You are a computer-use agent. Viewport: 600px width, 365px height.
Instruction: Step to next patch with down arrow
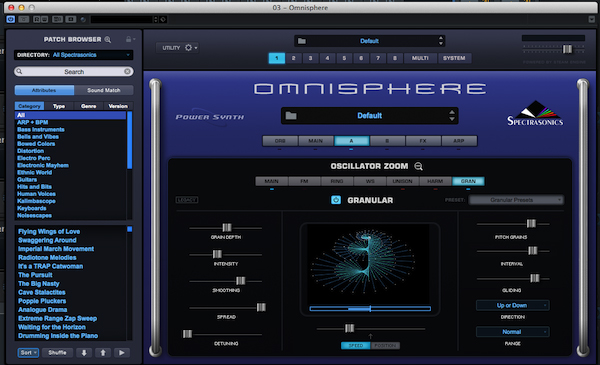click(x=84, y=353)
